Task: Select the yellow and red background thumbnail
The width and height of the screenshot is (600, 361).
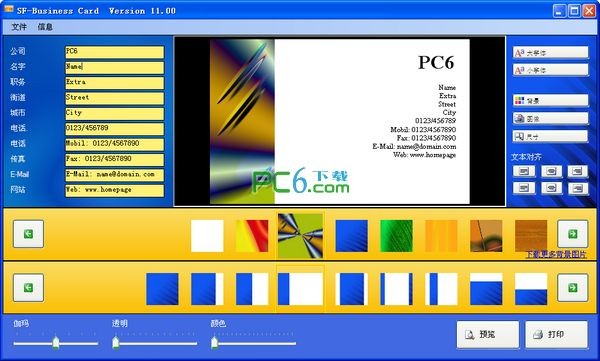Action: (252, 236)
